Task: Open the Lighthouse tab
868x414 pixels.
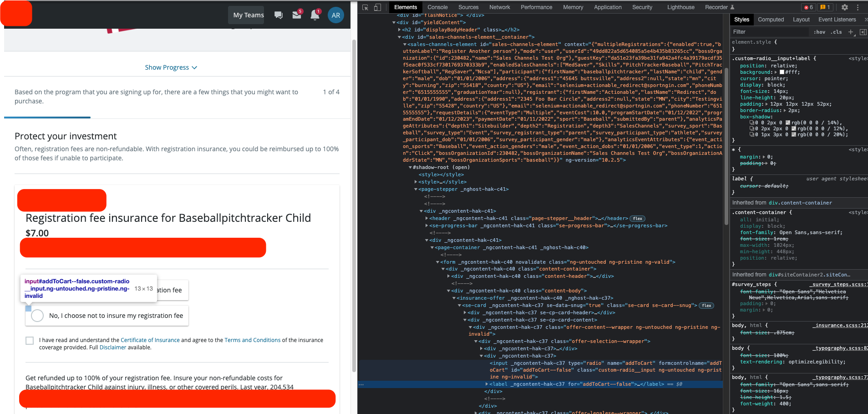Action: click(680, 7)
